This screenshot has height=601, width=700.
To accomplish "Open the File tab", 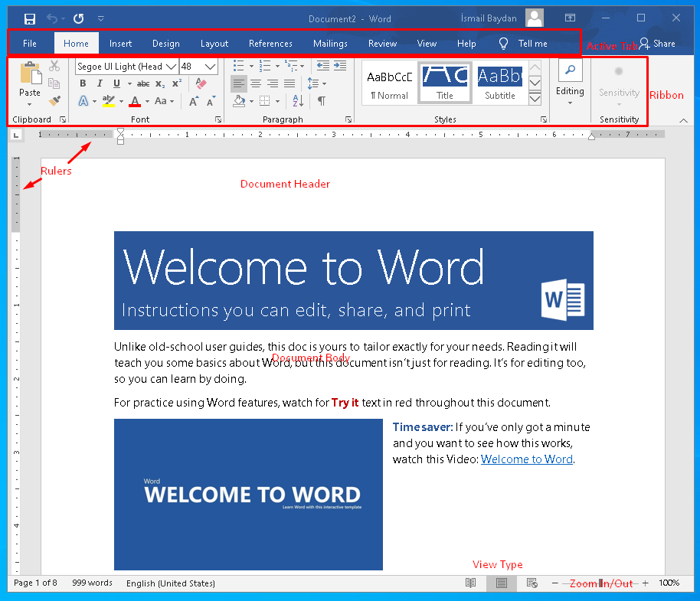I will [30, 44].
